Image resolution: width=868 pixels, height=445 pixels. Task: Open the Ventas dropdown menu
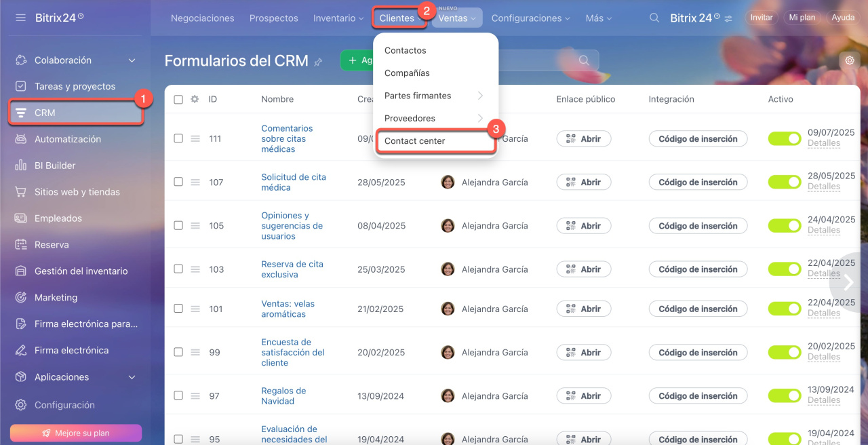(457, 18)
